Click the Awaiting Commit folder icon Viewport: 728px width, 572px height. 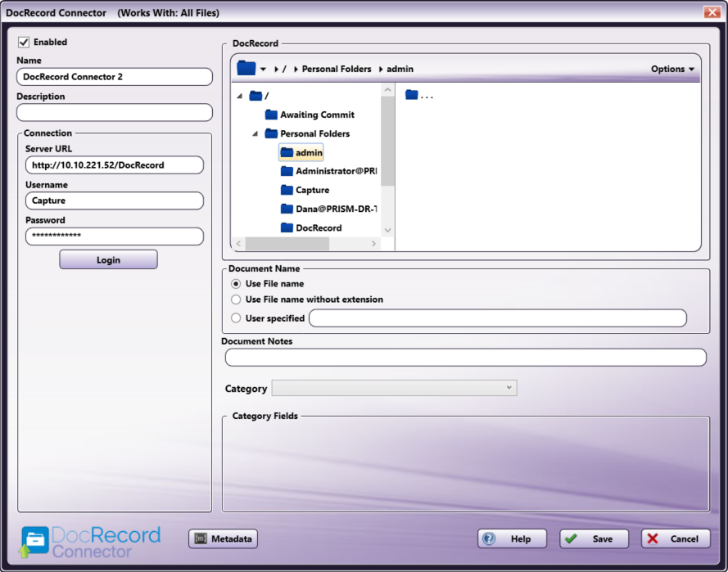[x=271, y=115]
